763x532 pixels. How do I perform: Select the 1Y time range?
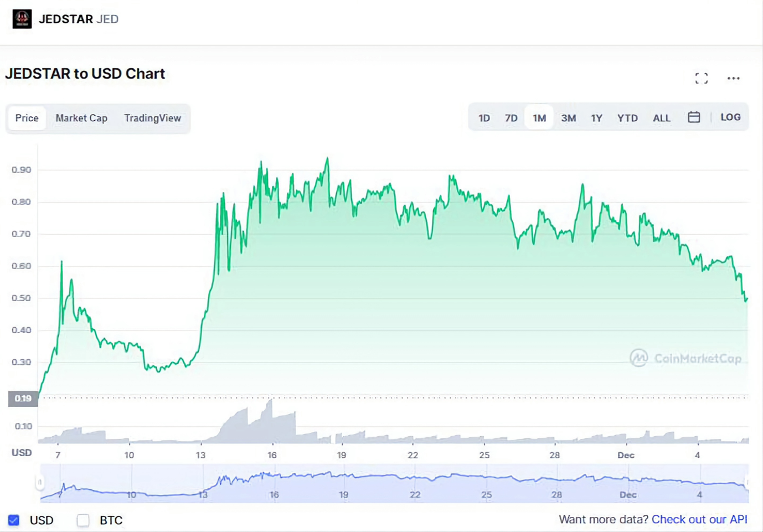[596, 118]
